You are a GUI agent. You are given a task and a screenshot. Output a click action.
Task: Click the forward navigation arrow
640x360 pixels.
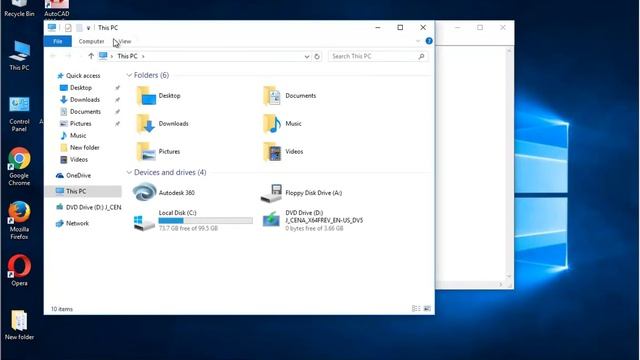[68, 56]
